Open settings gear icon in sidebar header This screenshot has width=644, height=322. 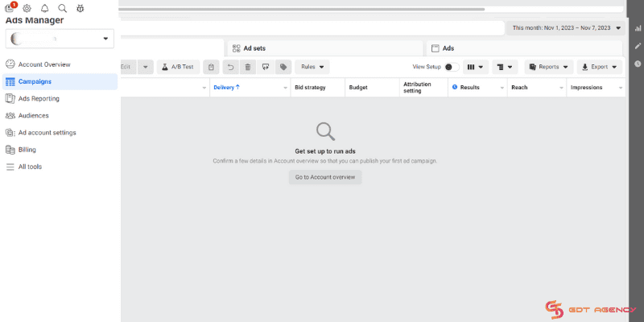[x=27, y=8]
